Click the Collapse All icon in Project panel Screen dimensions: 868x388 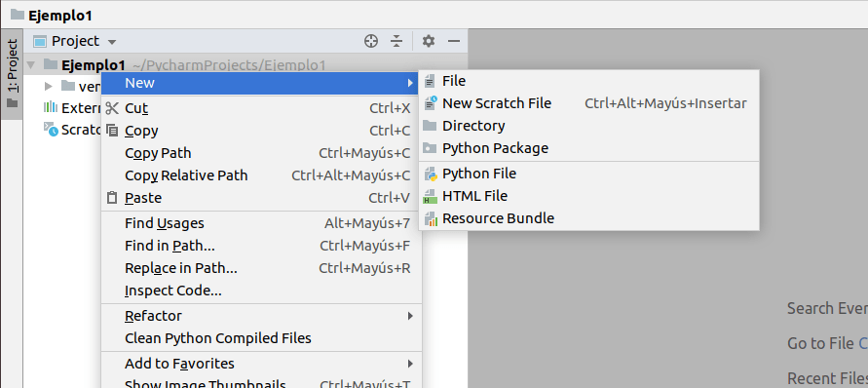pos(396,41)
